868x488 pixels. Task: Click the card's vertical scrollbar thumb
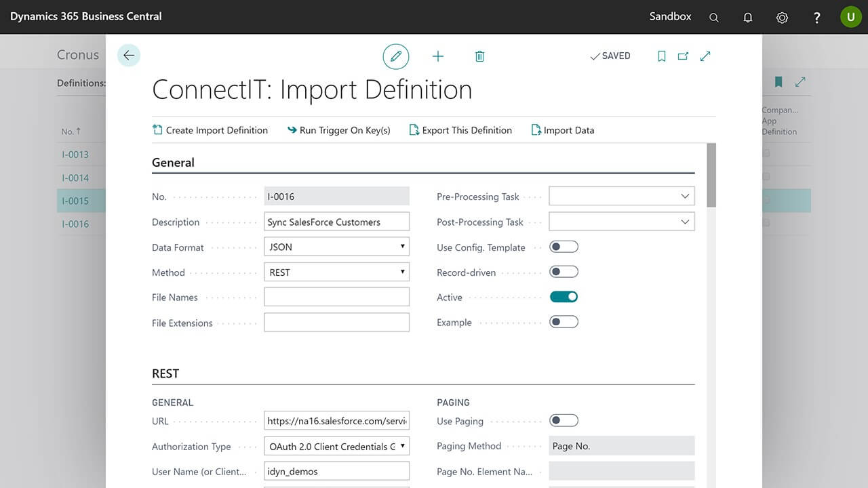click(711, 175)
